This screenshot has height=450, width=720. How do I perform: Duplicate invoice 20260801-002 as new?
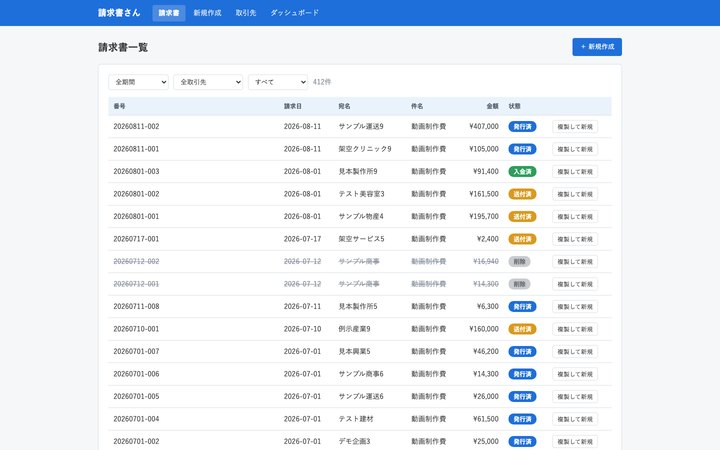[x=575, y=194]
